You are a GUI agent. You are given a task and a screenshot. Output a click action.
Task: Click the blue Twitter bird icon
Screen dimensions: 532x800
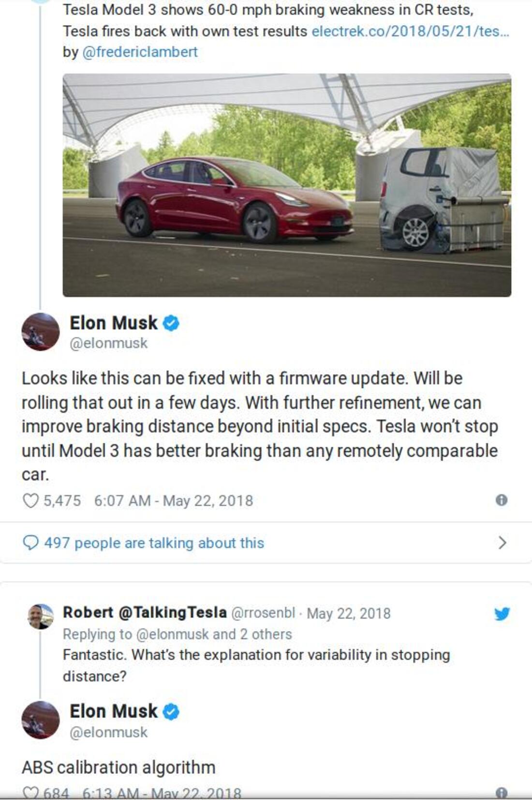click(502, 614)
